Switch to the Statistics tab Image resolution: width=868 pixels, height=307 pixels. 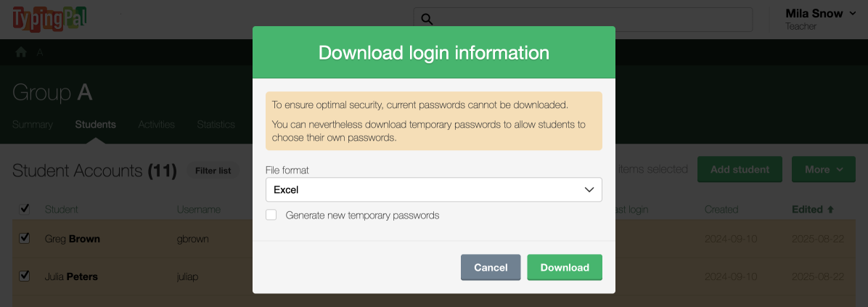click(216, 124)
